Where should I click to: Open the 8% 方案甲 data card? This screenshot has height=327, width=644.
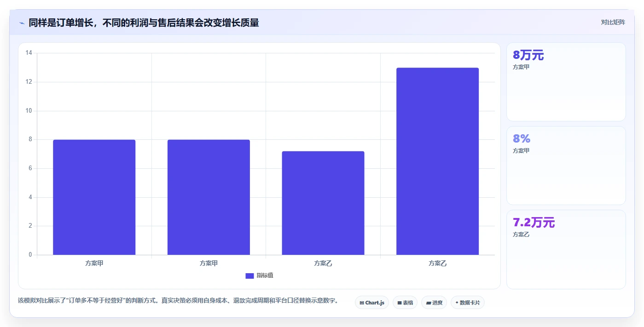coord(566,166)
